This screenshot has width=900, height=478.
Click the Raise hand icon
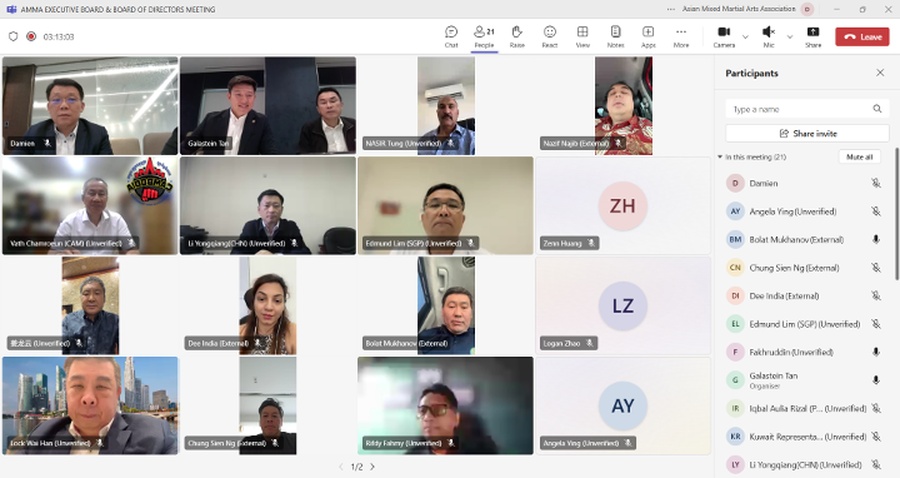516,36
